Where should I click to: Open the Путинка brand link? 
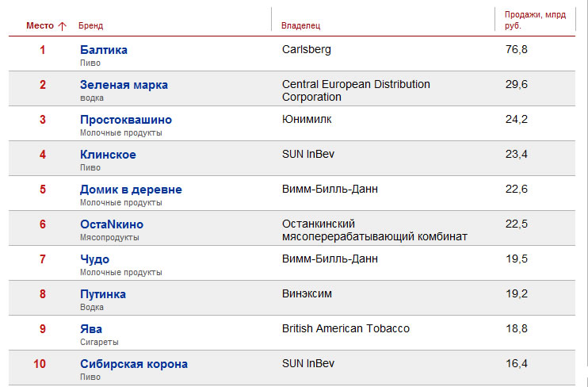tap(103, 294)
